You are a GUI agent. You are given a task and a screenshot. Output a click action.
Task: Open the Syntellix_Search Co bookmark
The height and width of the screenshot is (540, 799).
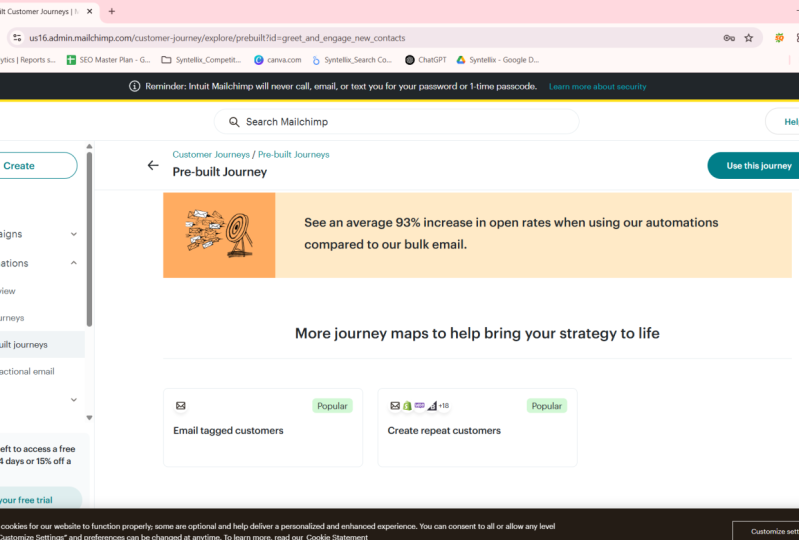pos(352,60)
